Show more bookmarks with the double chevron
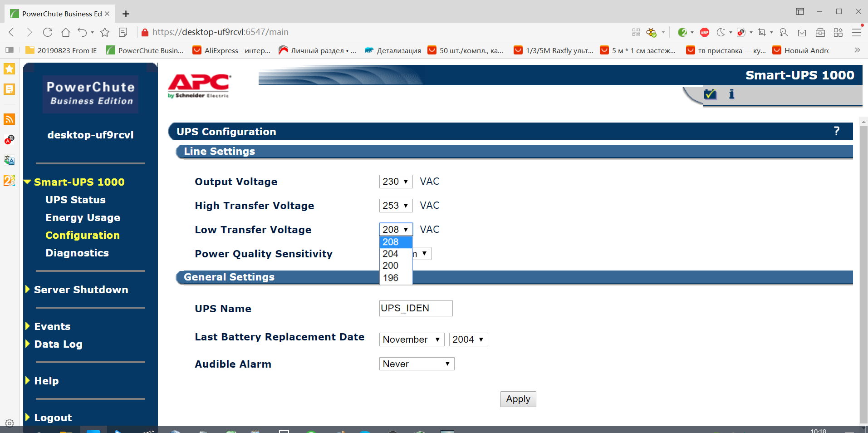The width and height of the screenshot is (868, 433). click(857, 50)
